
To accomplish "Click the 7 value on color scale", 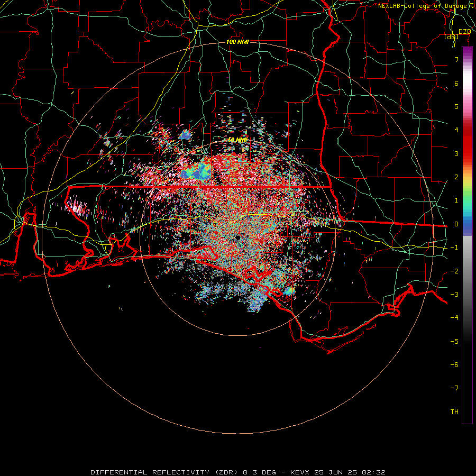I will point(456,59).
